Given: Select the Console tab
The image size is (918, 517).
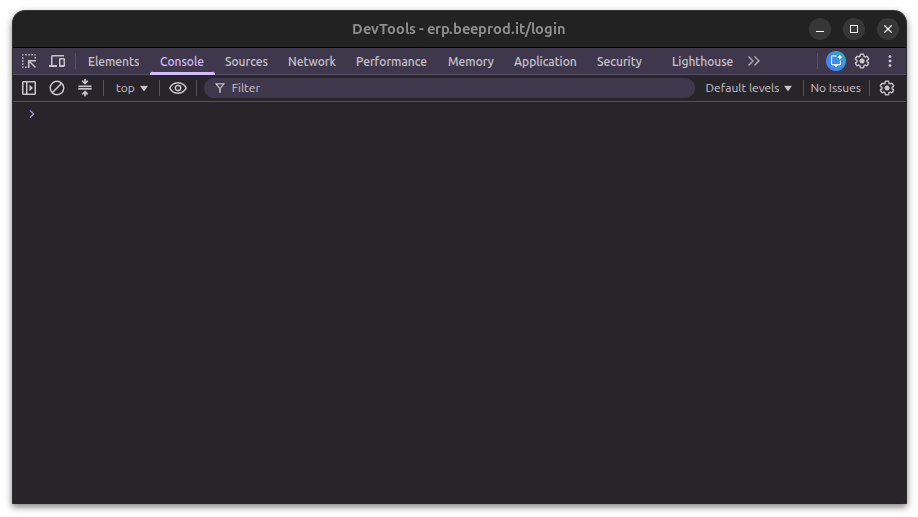Looking at the screenshot, I should click(x=182, y=61).
